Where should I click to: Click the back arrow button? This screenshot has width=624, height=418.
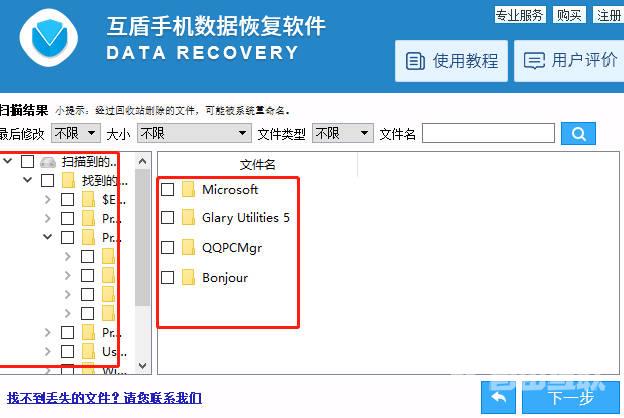click(498, 398)
